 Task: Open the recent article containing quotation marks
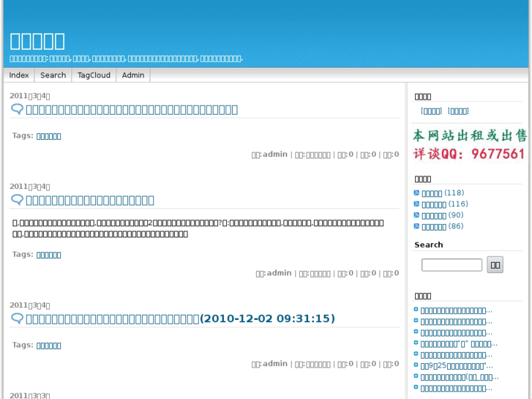pyautogui.click(x=459, y=344)
